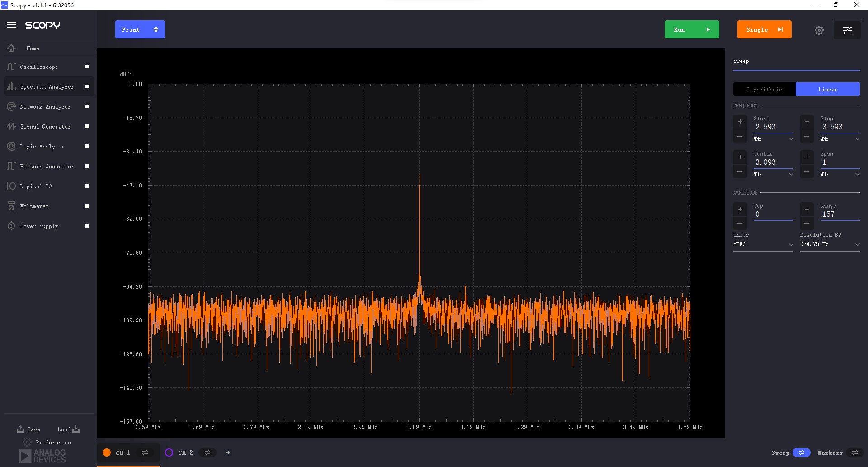Click the Spectrum Analyzer bars icon
Viewport: 868px width, 467px height.
tap(11, 86)
